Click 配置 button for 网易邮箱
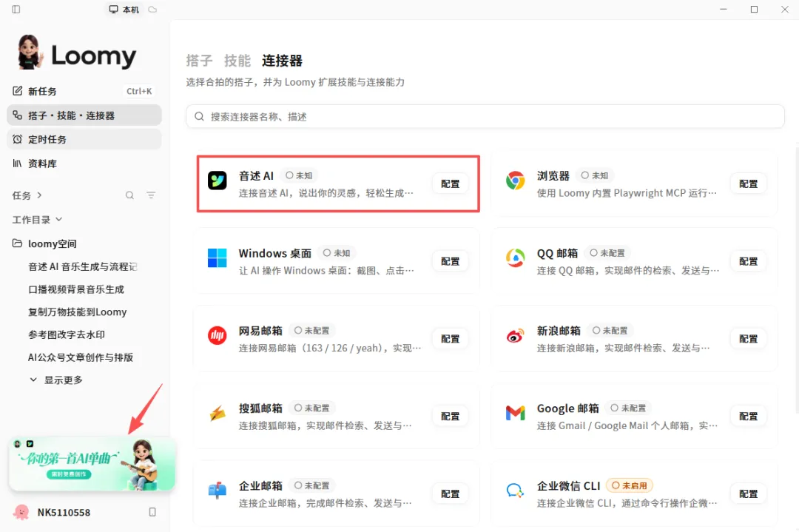Image resolution: width=799 pixels, height=532 pixels. (x=450, y=339)
